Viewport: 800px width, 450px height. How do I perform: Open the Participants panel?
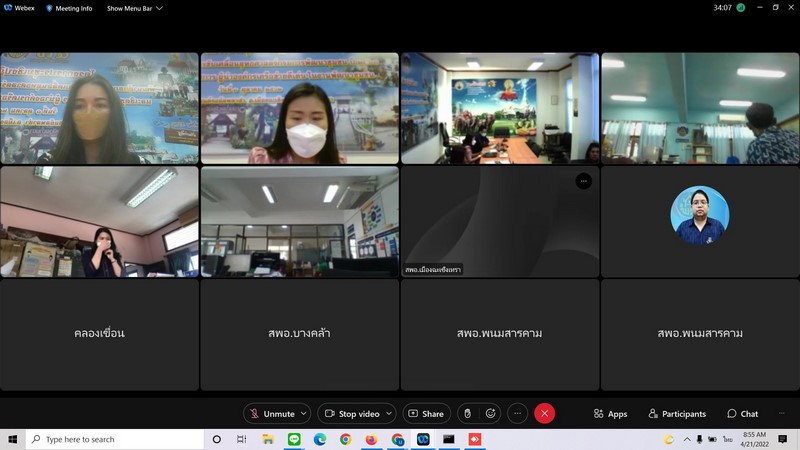677,413
